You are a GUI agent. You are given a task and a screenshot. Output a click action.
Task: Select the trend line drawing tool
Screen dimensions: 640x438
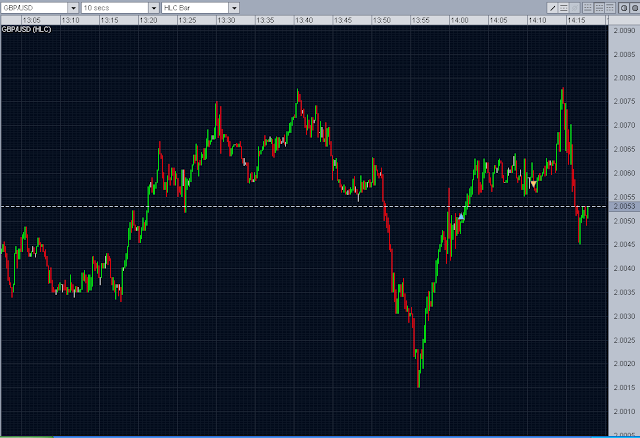click(552, 8)
